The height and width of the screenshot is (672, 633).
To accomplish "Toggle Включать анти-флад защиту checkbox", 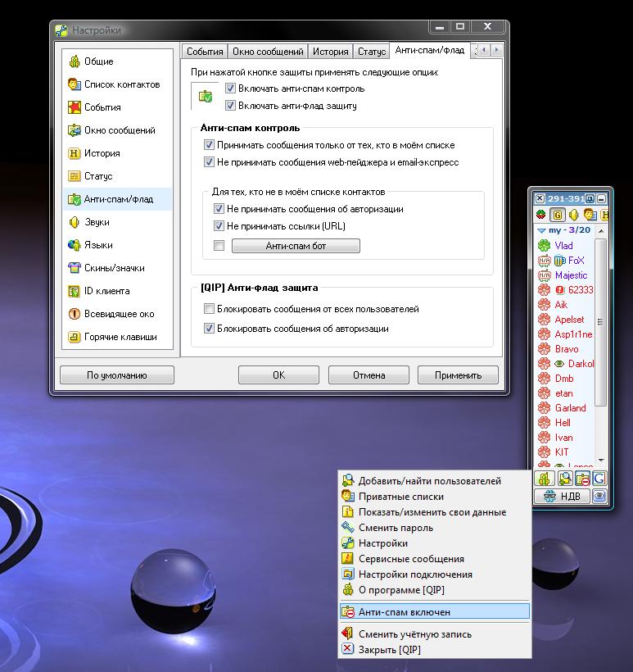I will 230,106.
